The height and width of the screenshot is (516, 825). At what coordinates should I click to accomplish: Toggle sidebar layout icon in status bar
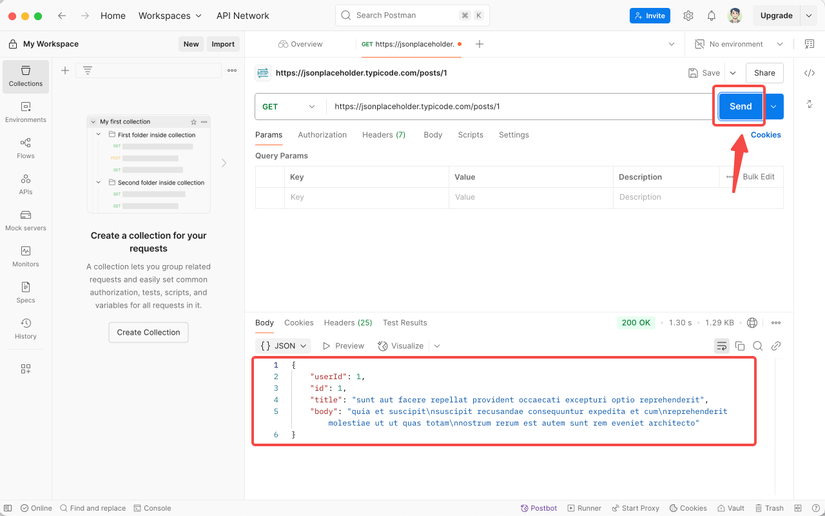pos(8,508)
